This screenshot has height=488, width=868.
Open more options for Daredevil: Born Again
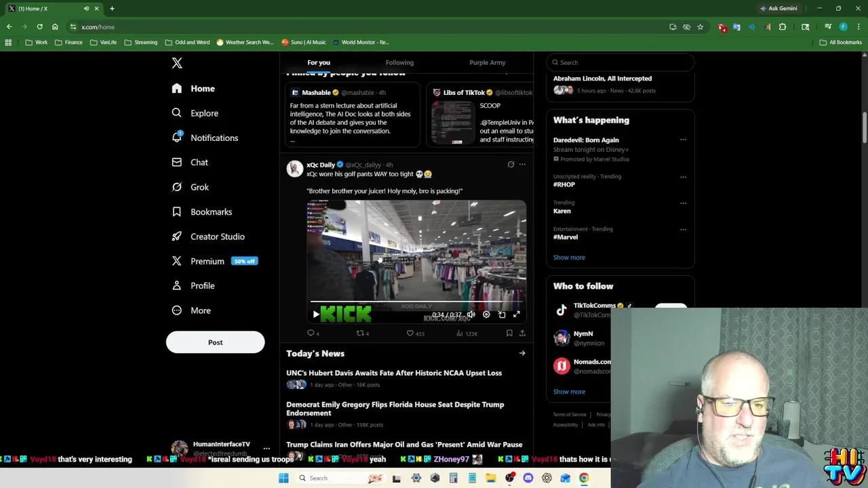click(683, 140)
